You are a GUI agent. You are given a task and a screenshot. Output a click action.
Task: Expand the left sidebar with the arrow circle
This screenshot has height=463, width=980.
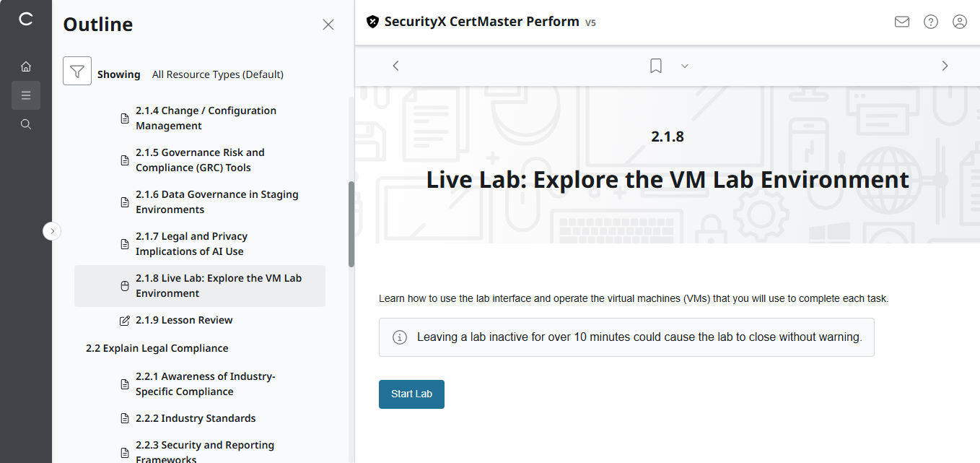pyautogui.click(x=52, y=231)
